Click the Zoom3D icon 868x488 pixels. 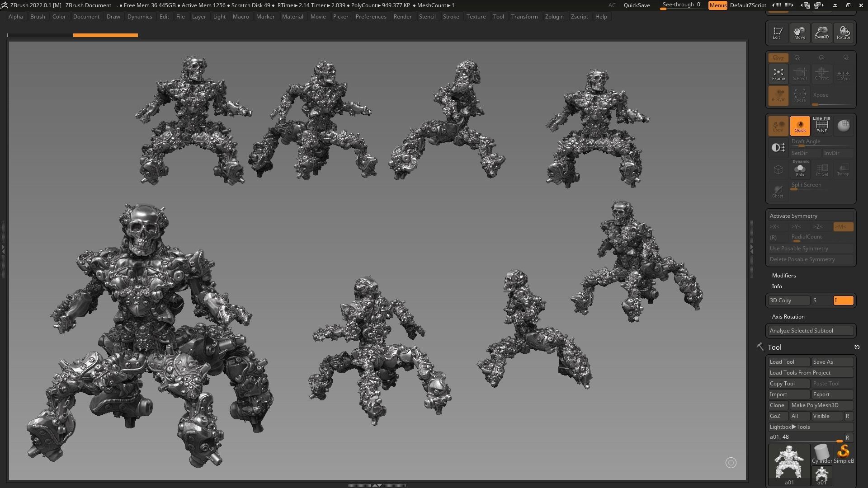[821, 33]
